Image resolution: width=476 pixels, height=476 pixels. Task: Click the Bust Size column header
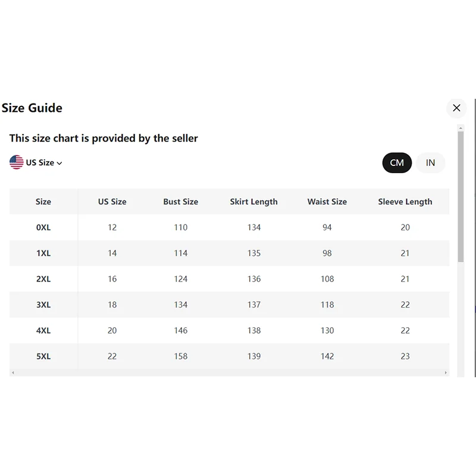pyautogui.click(x=181, y=202)
